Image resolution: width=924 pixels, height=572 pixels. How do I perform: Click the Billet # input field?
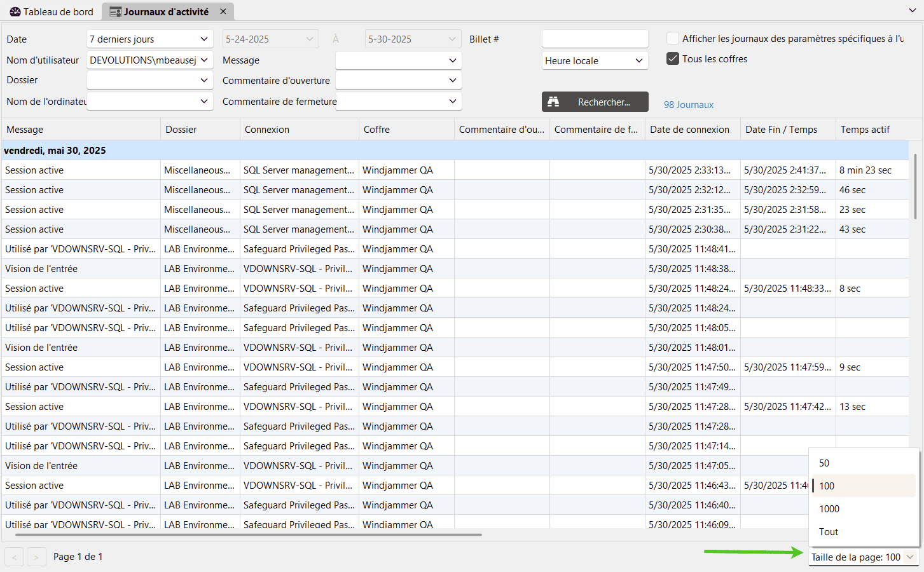tap(595, 39)
